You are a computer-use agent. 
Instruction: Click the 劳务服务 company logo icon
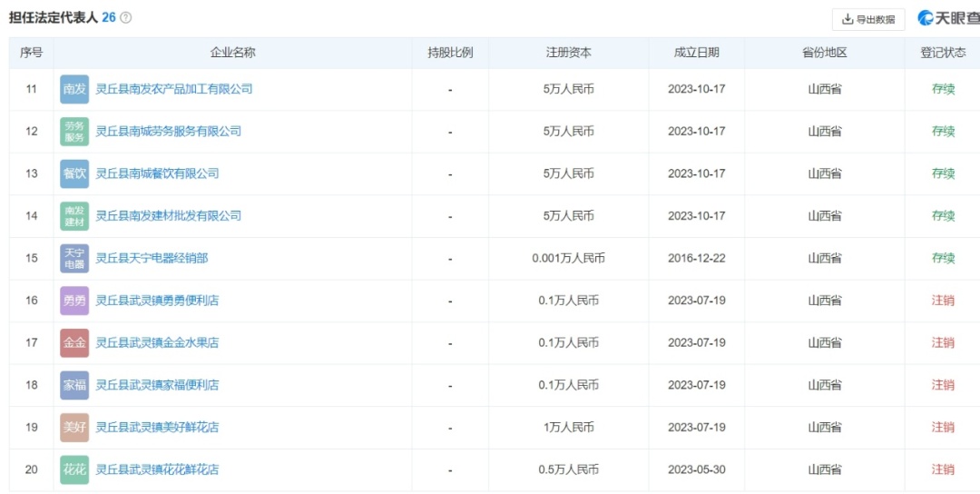coord(74,132)
